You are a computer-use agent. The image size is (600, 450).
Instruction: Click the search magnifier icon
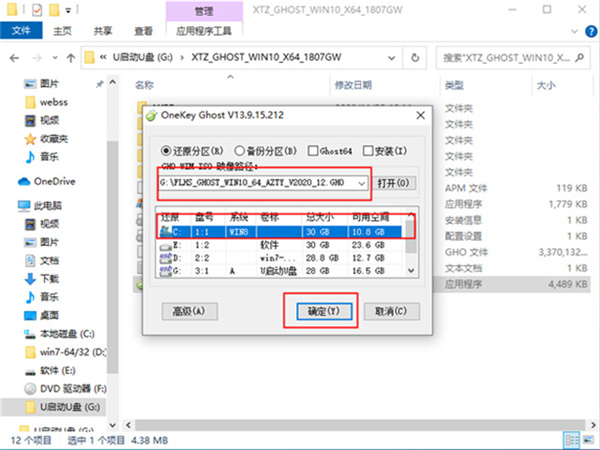tap(579, 58)
